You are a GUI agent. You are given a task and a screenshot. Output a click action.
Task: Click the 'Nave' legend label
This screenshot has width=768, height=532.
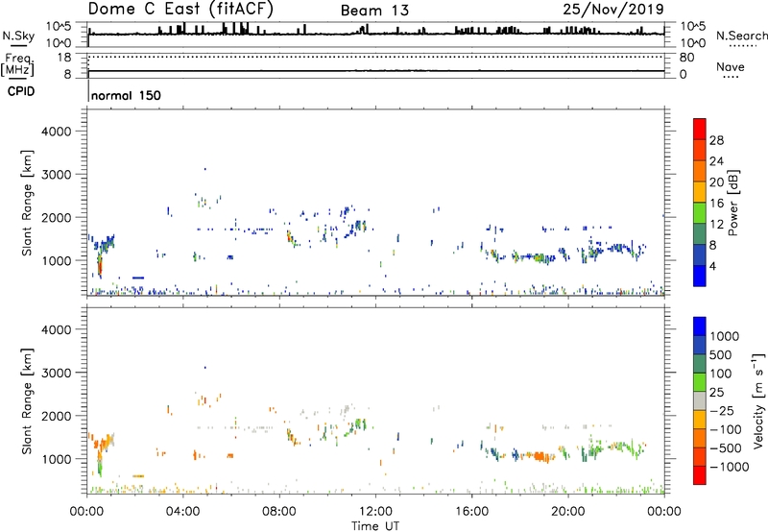(x=731, y=66)
